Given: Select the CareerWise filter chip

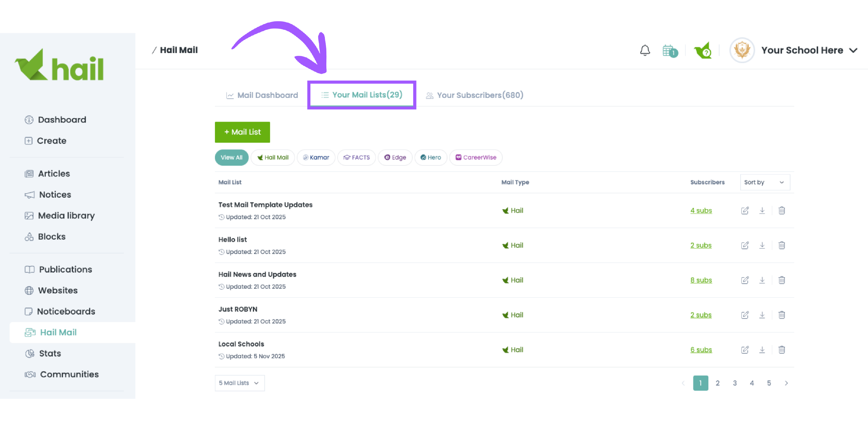Looking at the screenshot, I should pos(475,157).
